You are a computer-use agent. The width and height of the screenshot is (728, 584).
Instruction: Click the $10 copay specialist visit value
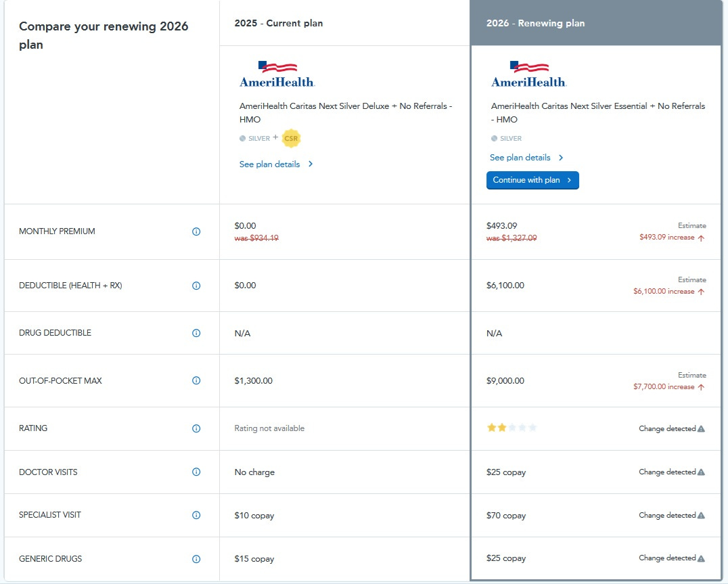pos(254,516)
